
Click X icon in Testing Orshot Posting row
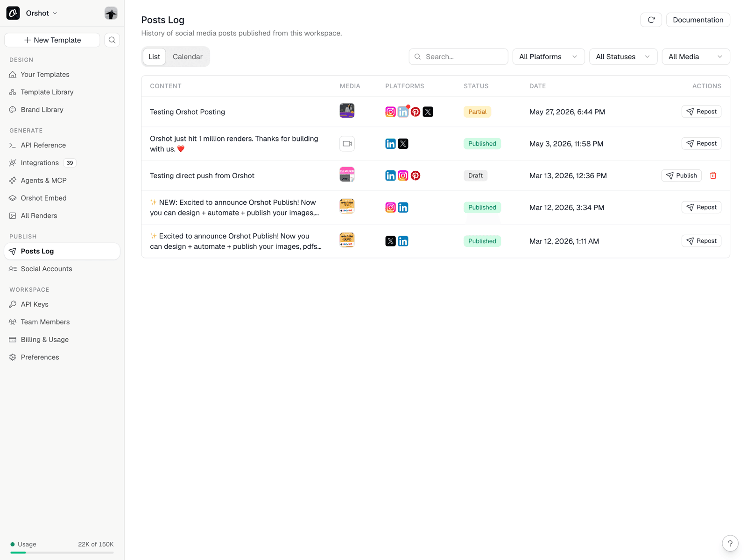point(428,112)
